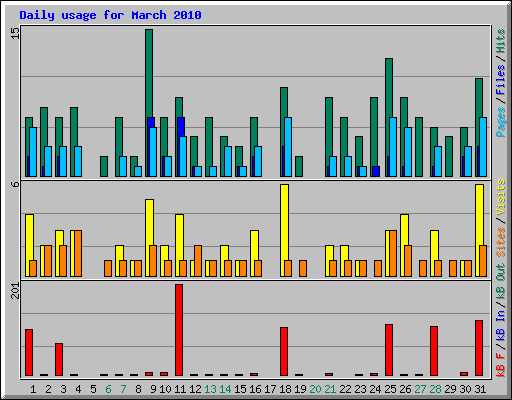Click the green weekend day label "20"
This screenshot has width=512, height=400.
coord(315,389)
